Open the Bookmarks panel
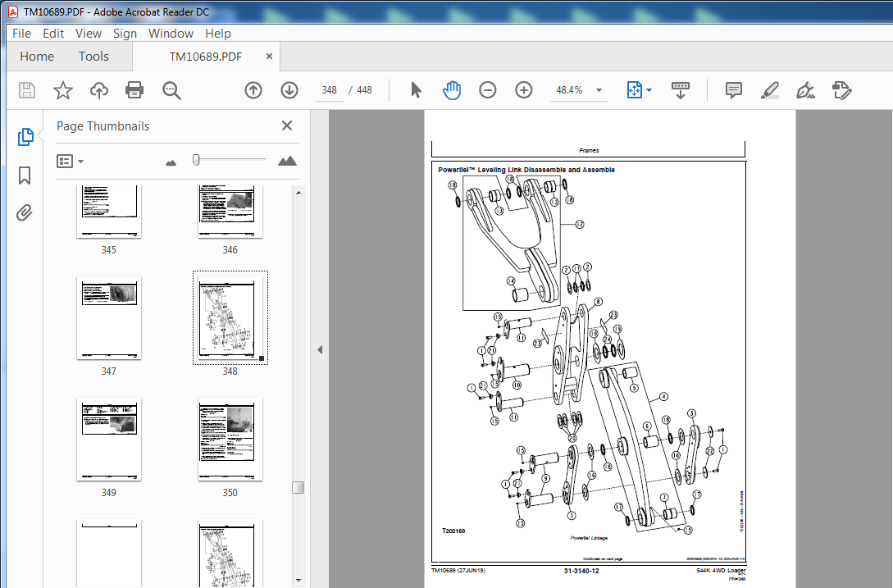Viewport: 893px width, 588px height. (x=25, y=175)
